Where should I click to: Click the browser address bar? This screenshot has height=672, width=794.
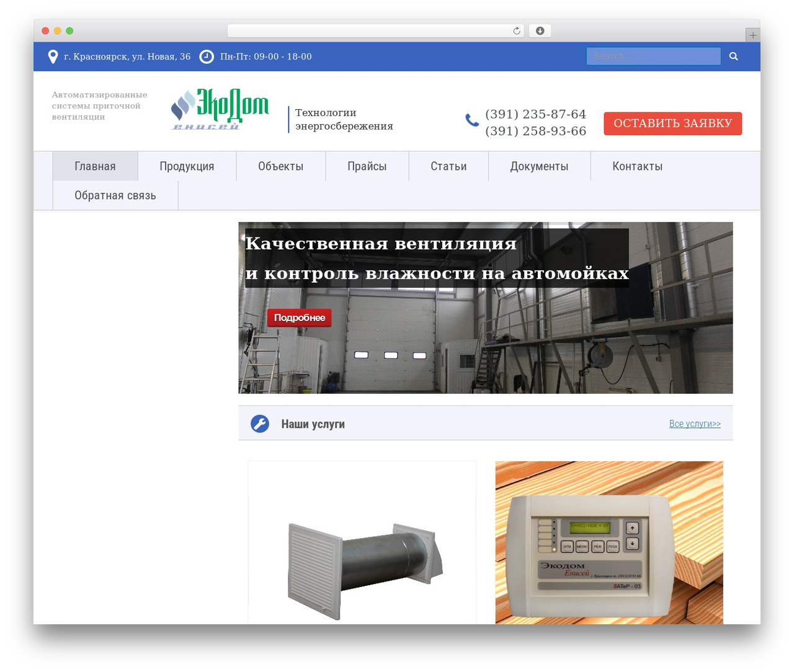[x=376, y=31]
